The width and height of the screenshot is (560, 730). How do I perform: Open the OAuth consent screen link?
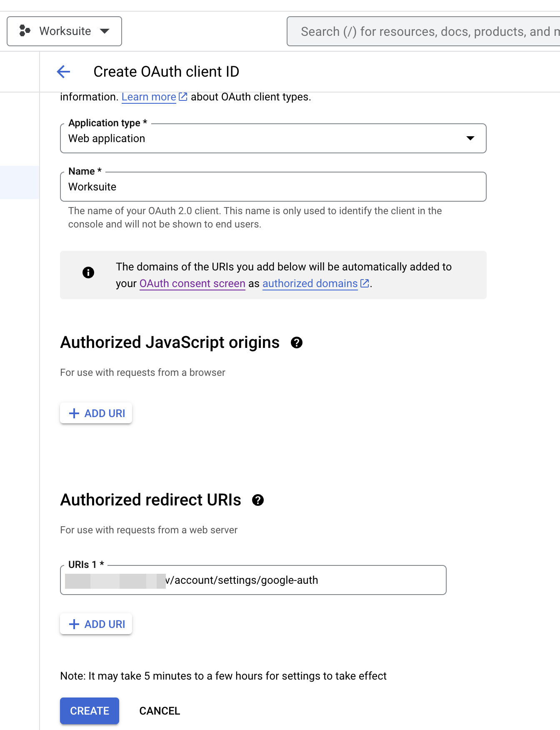pos(192,283)
